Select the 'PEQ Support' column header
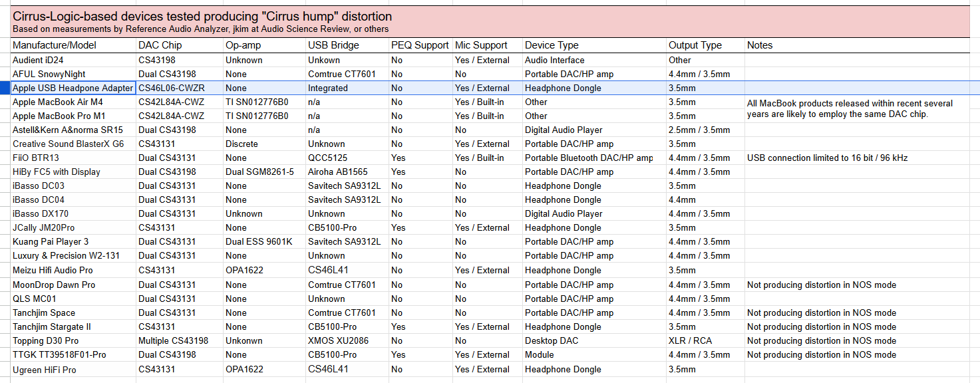Image resolution: width=980 pixels, height=383 pixels. pyautogui.click(x=420, y=45)
